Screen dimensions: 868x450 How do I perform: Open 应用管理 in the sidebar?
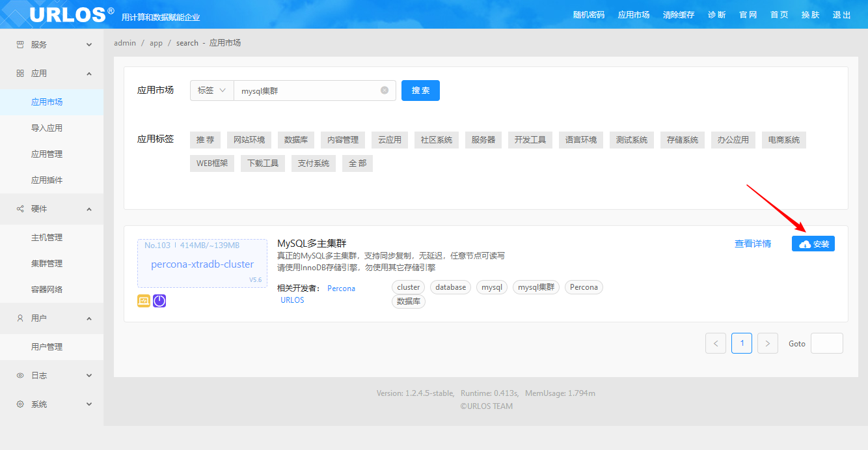(47, 154)
